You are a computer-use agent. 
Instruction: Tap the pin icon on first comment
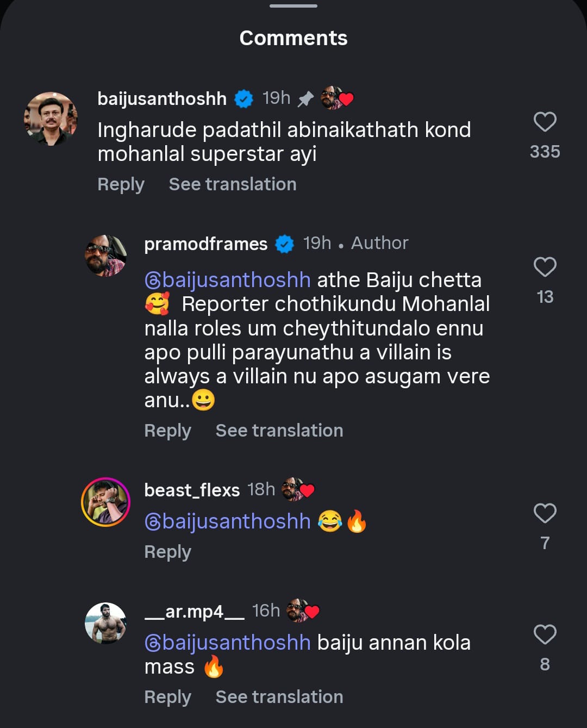[306, 99]
